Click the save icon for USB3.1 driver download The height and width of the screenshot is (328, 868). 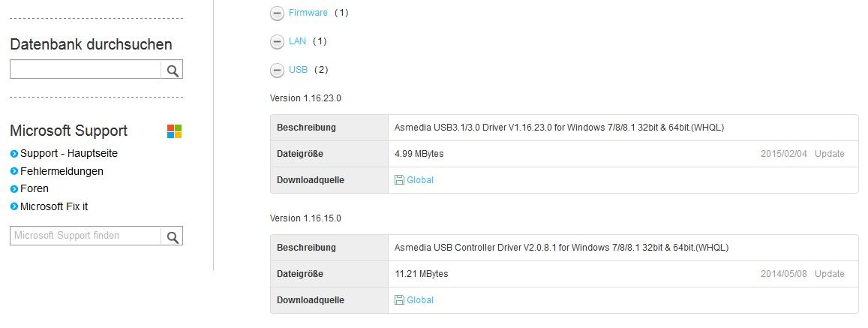pos(399,180)
